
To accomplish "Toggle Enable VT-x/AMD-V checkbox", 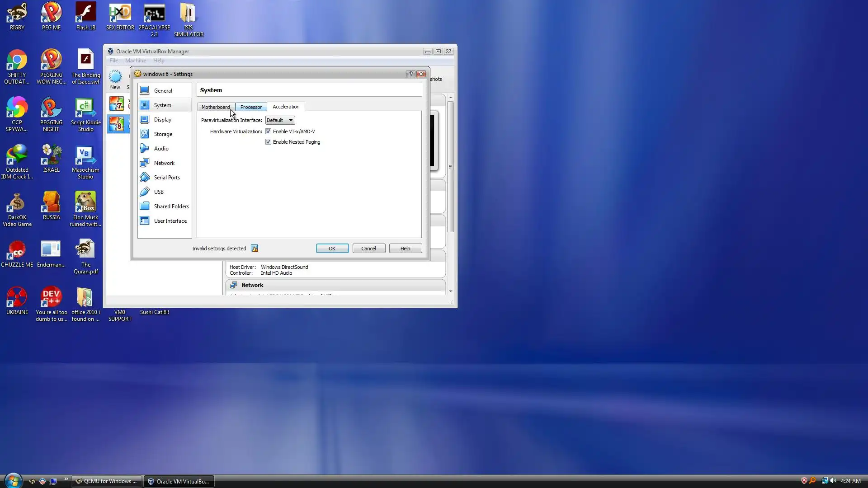I will click(x=269, y=131).
